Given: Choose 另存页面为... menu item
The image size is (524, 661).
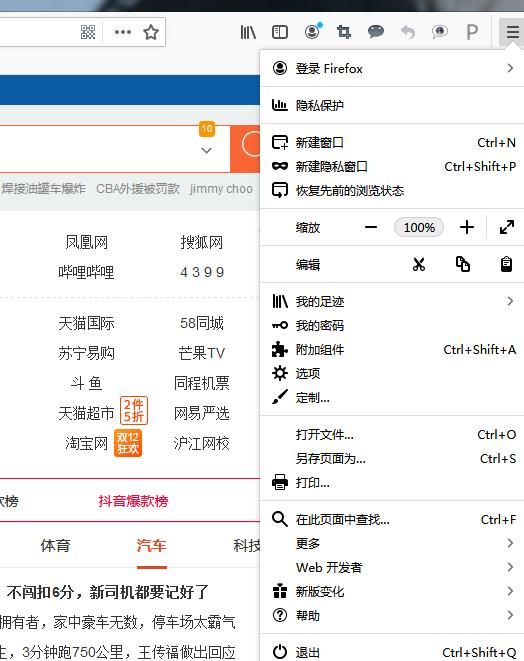Looking at the screenshot, I should (x=392, y=459).
